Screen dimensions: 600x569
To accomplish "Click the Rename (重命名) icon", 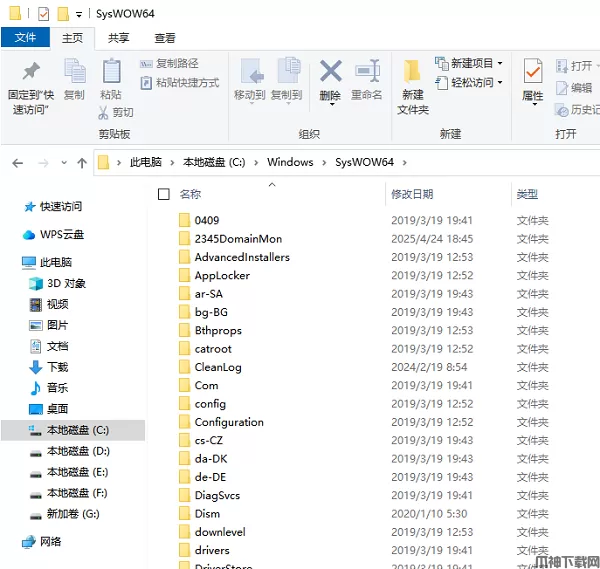I will click(367, 72).
